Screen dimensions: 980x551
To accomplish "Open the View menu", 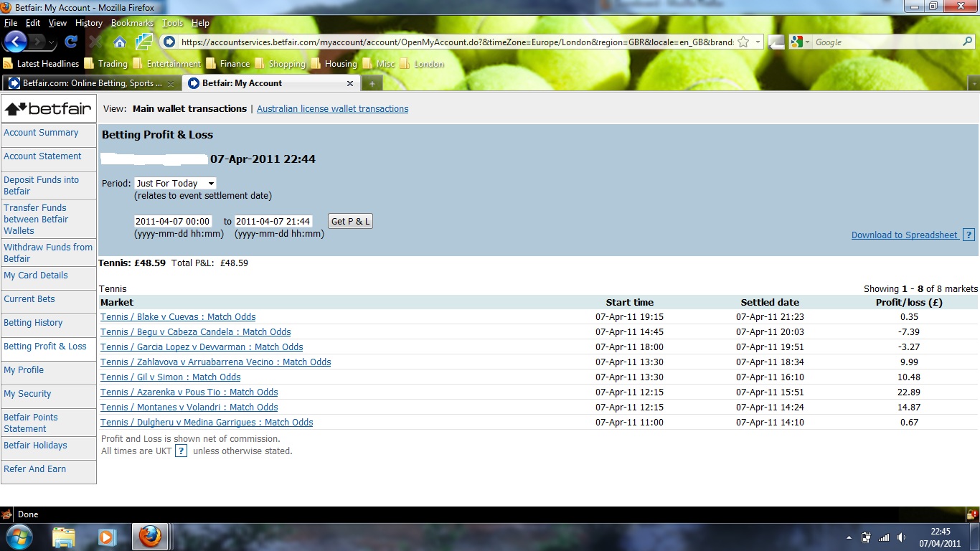I will [57, 23].
